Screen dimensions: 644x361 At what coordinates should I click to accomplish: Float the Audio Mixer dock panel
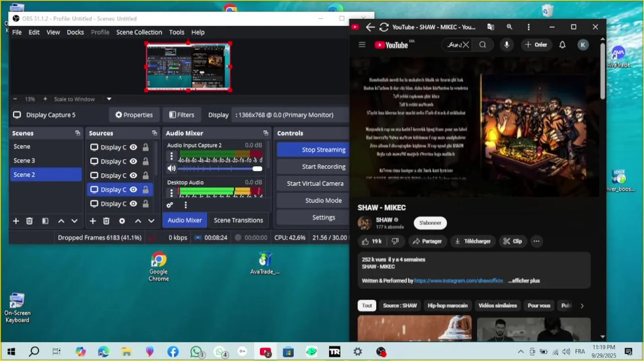coord(266,133)
